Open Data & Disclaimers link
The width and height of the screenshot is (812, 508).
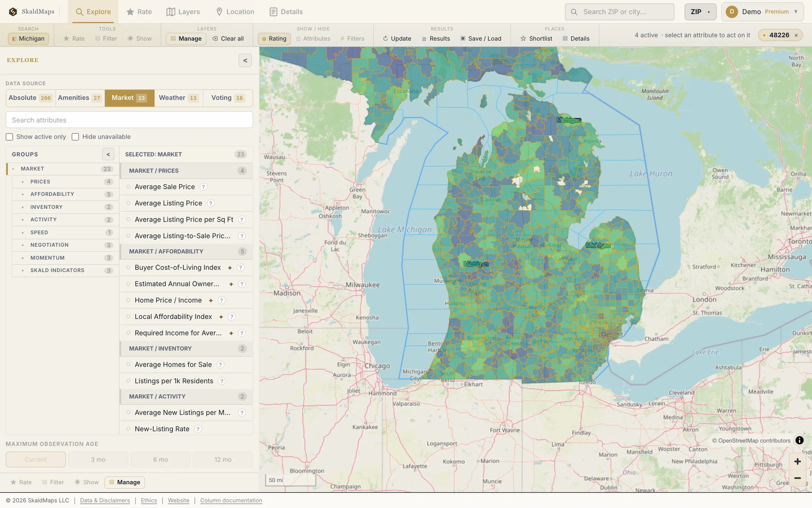click(105, 500)
